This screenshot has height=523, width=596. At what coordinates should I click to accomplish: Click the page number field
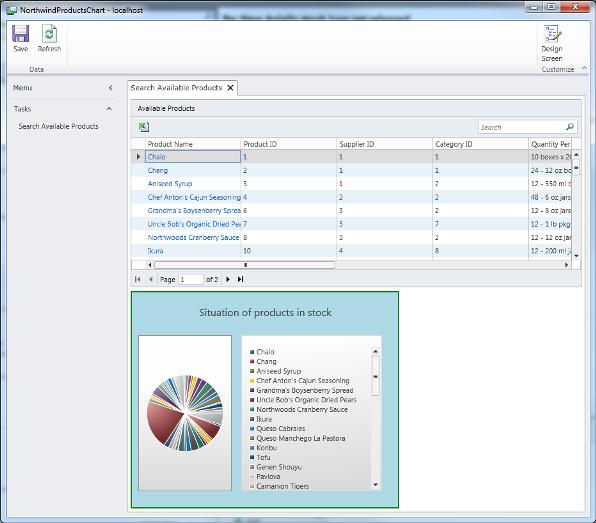pyautogui.click(x=191, y=279)
